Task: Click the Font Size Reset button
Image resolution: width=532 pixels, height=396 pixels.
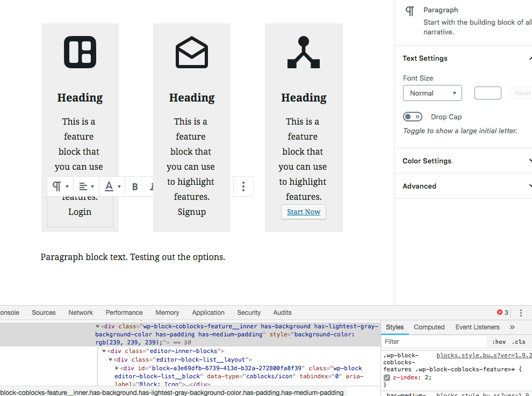Action: coord(521,93)
